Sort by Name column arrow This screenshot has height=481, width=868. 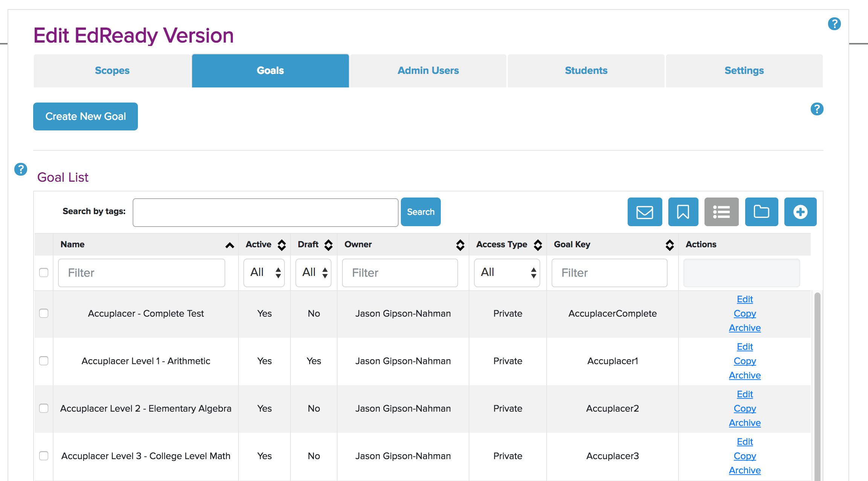tap(230, 245)
